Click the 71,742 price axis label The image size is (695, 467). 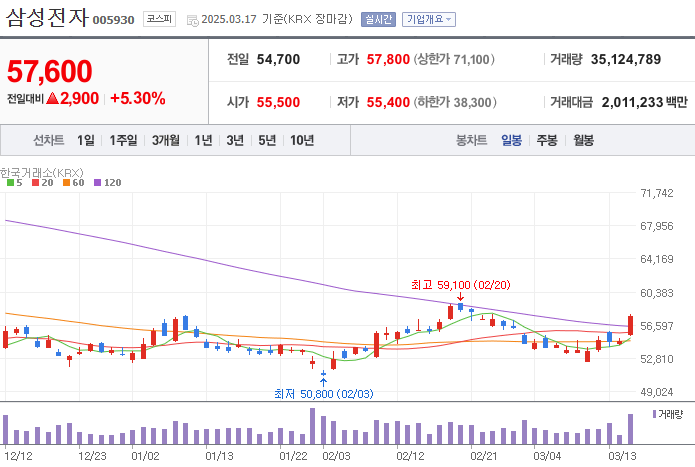(x=656, y=193)
